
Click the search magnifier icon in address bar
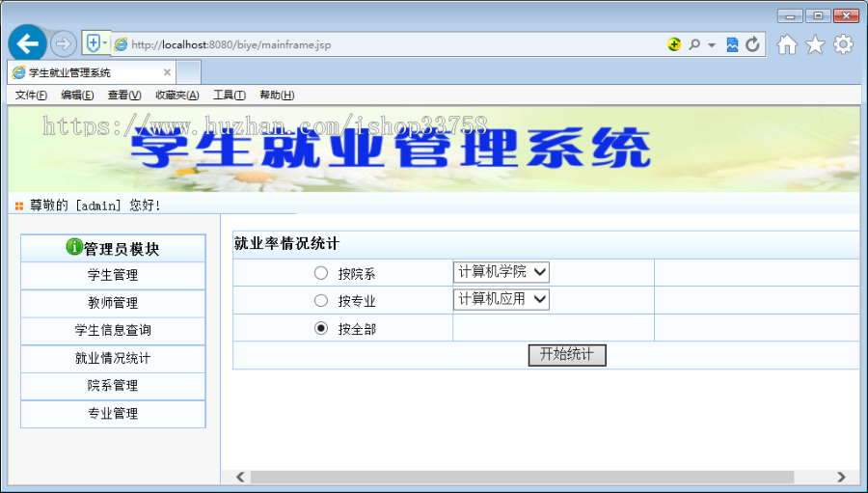(x=694, y=44)
